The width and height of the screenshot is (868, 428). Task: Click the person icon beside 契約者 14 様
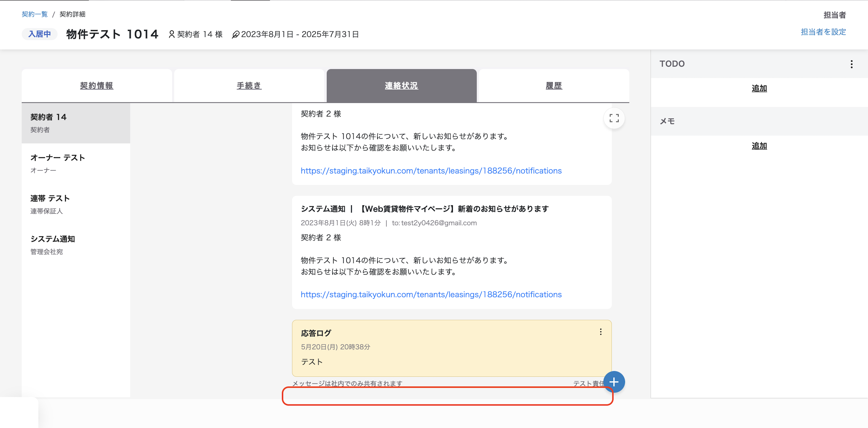(x=172, y=34)
